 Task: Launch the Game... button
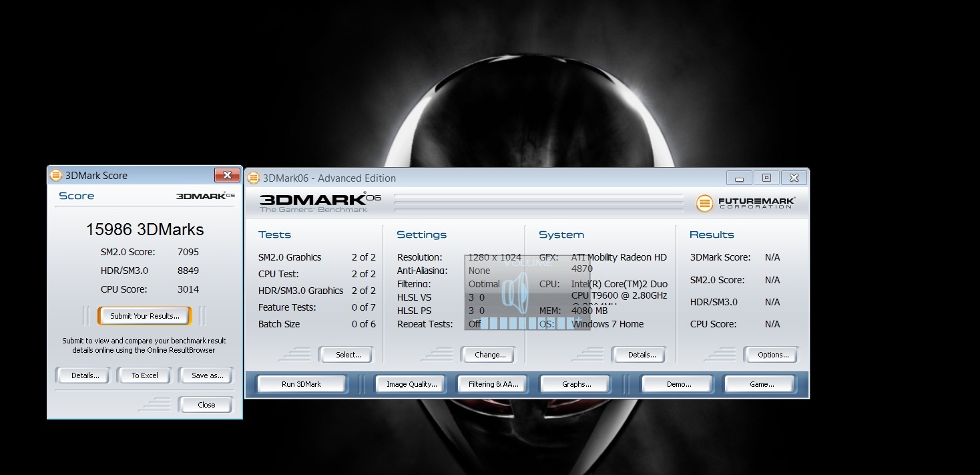tap(762, 384)
